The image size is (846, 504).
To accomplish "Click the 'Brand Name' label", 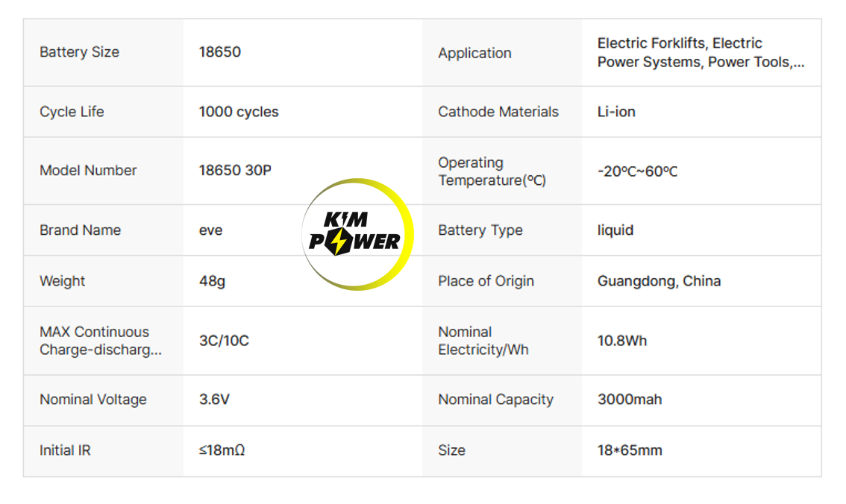I will pyautogui.click(x=81, y=230).
